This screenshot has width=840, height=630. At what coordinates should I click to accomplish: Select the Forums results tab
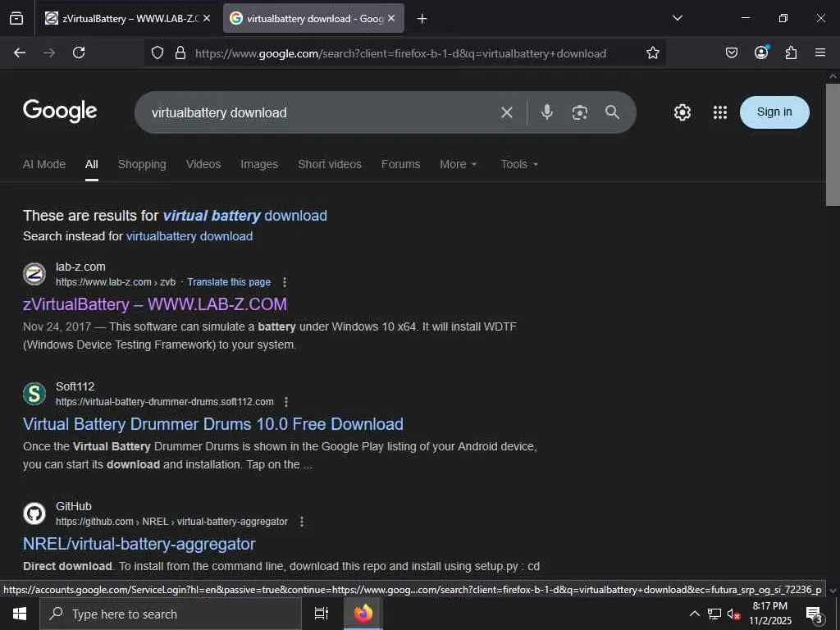400,164
